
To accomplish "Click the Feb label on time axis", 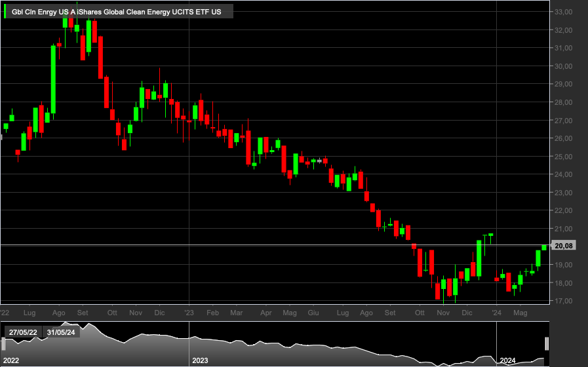I will click(x=212, y=313).
